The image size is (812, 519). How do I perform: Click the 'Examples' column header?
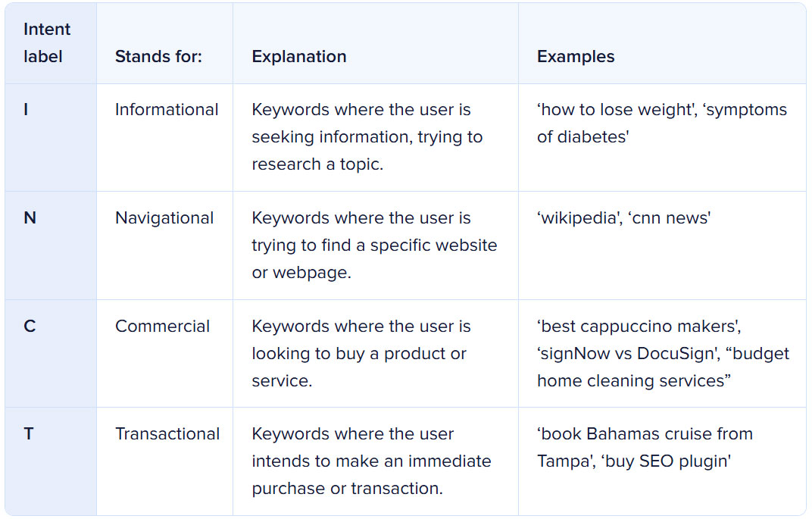662,43
